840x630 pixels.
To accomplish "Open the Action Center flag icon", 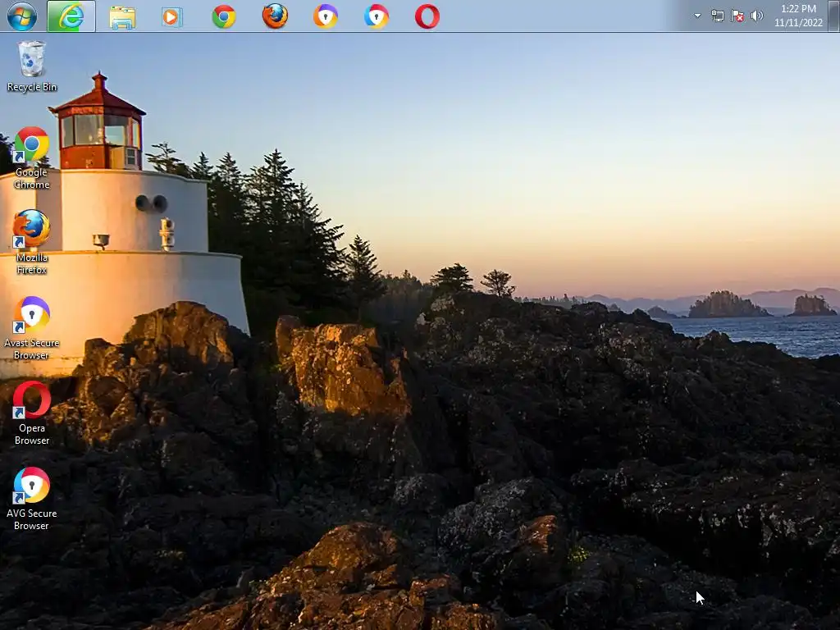I will click(x=737, y=16).
